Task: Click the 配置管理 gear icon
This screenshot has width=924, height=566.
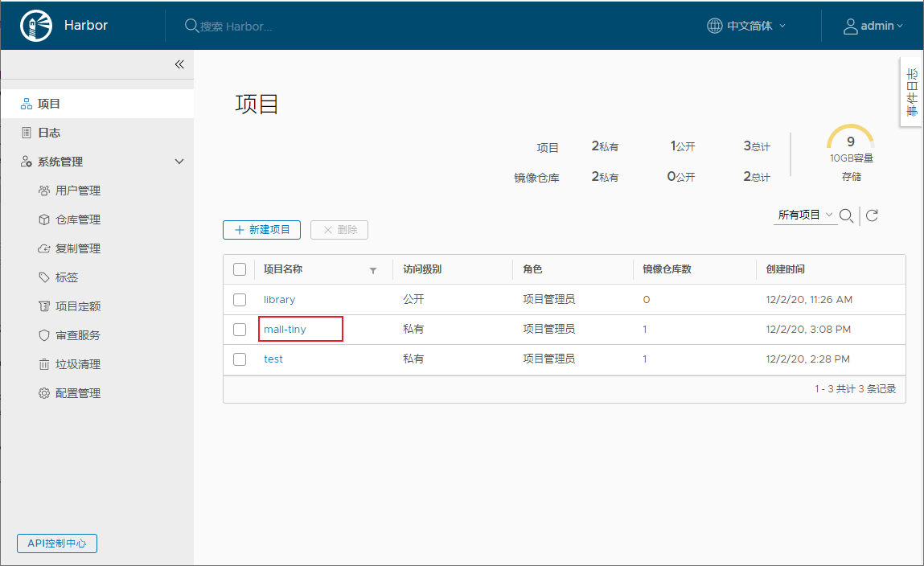Action: (44, 393)
